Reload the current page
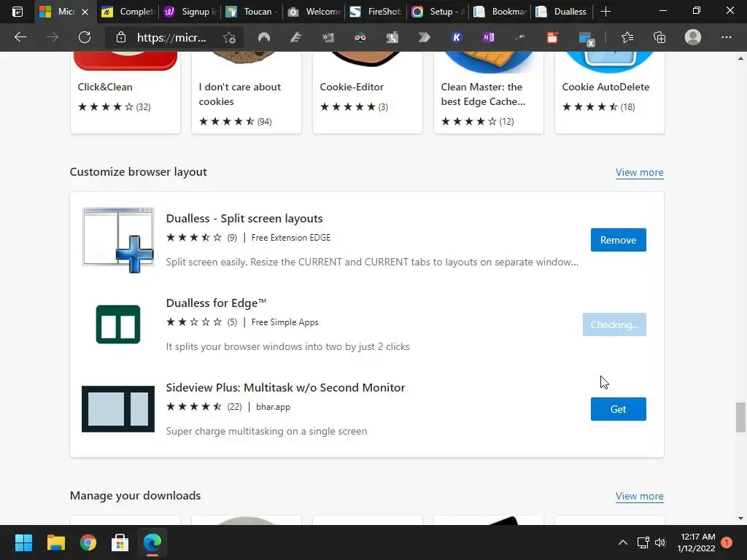The image size is (747, 560). [85, 37]
